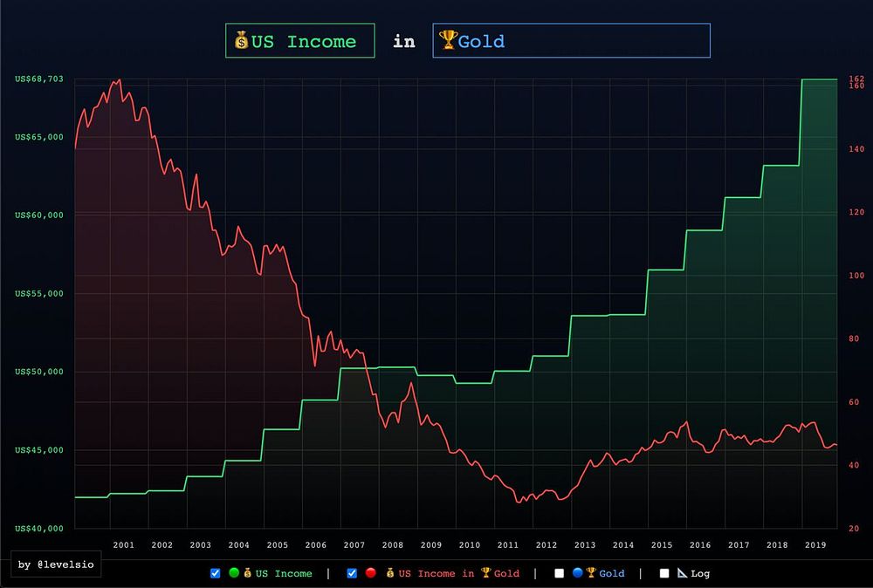Click the 2001 x-axis label
The height and width of the screenshot is (588, 873).
click(124, 545)
